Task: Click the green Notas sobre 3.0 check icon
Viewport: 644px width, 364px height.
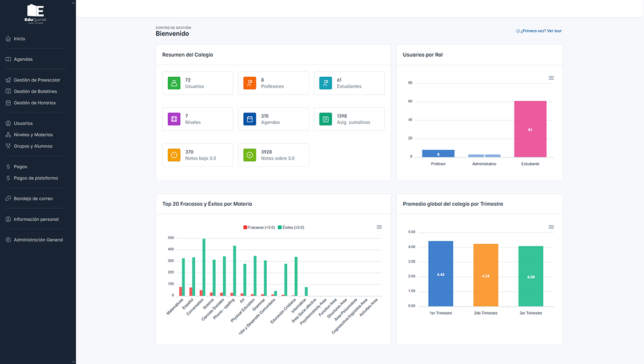Action: (250, 155)
